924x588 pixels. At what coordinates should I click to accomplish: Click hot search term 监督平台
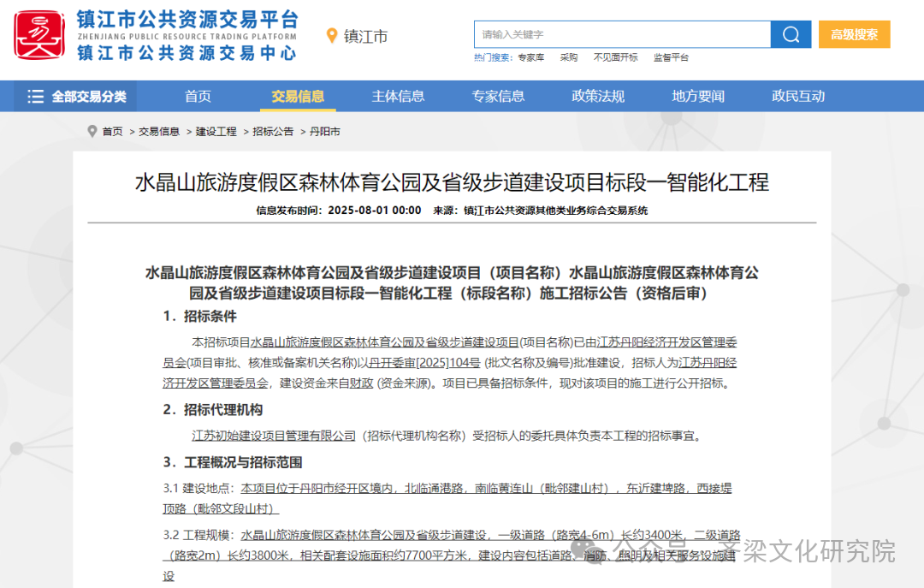(672, 57)
